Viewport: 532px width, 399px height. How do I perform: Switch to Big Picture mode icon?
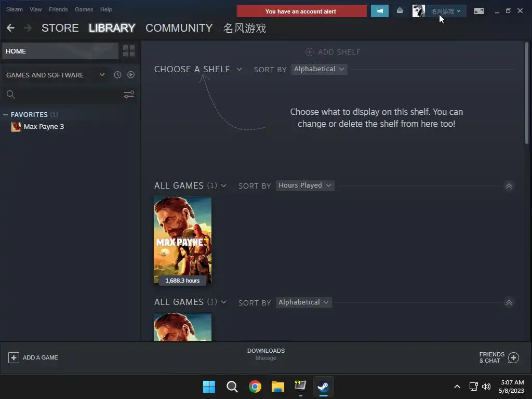tap(478, 11)
